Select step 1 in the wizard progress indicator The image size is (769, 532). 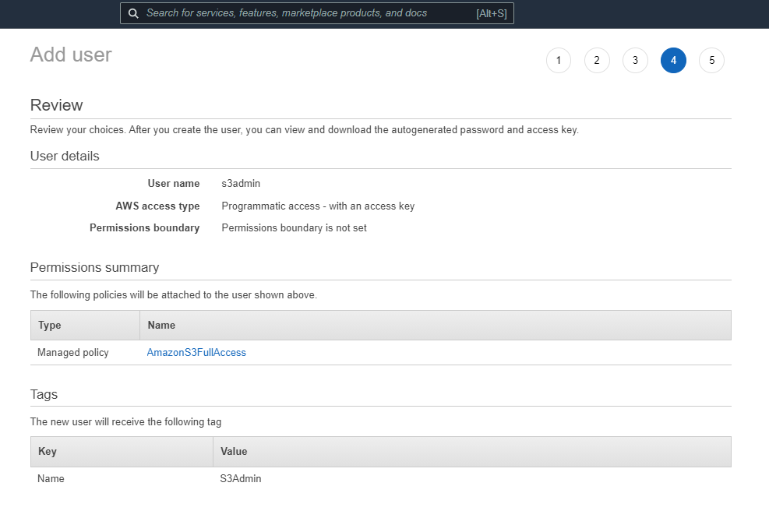tap(558, 60)
